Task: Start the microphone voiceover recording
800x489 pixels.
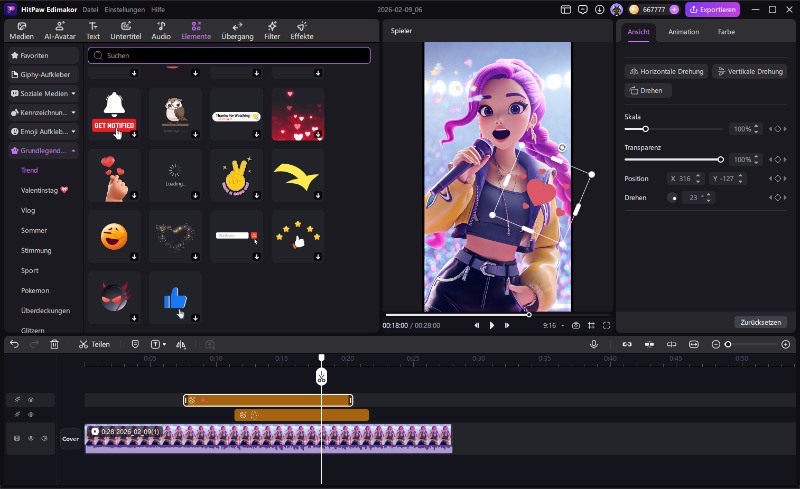Action: pos(593,344)
